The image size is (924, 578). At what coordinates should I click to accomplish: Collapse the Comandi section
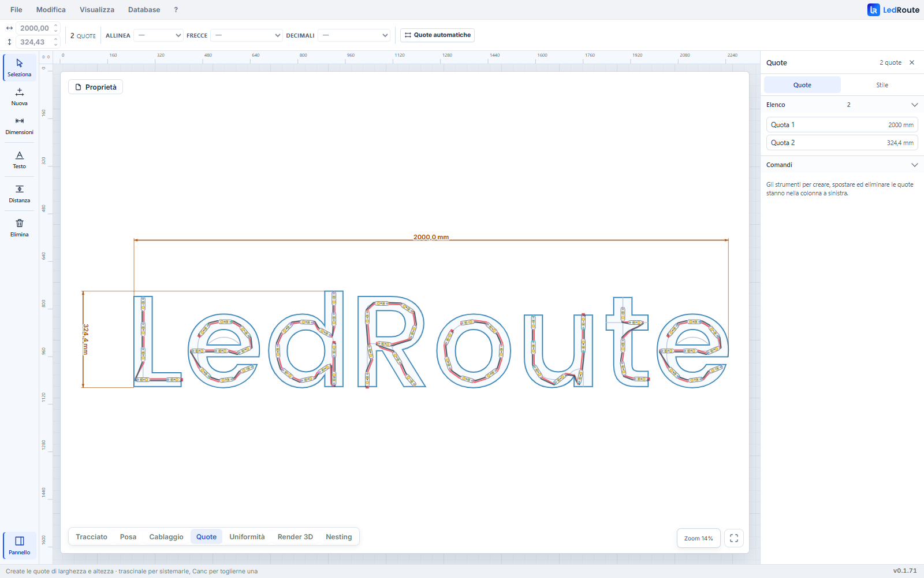click(x=914, y=165)
